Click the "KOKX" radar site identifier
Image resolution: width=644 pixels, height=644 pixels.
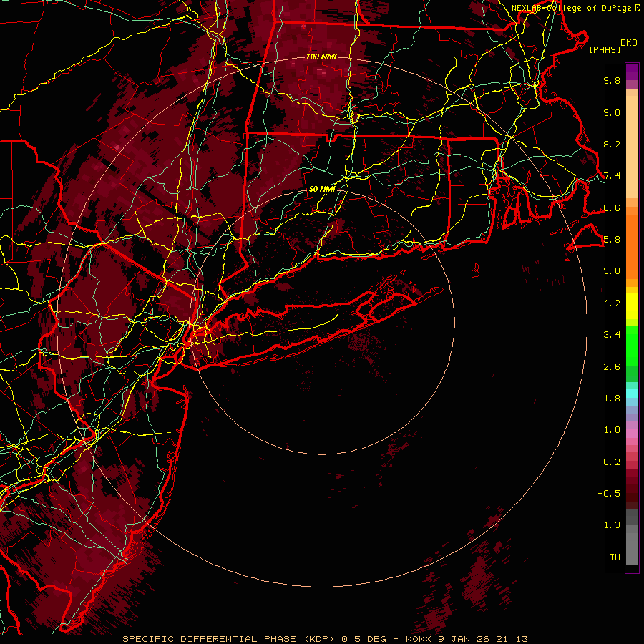click(420, 639)
